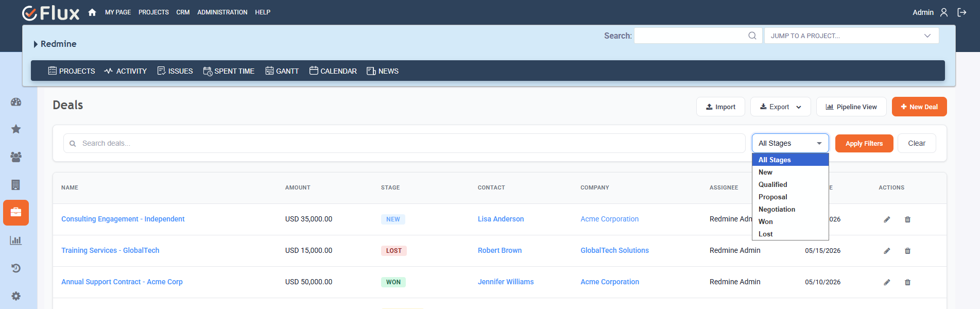
Task: Click the Flux logo
Action: coord(51,13)
